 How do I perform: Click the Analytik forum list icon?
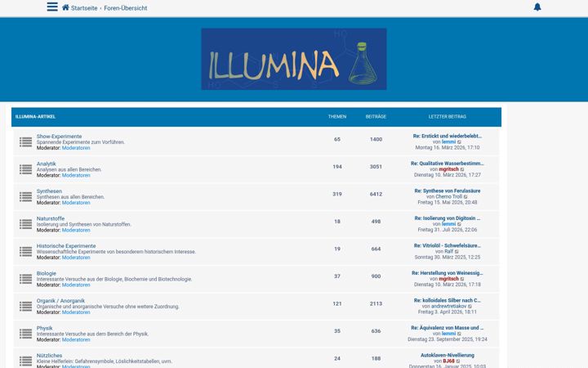tap(25, 169)
